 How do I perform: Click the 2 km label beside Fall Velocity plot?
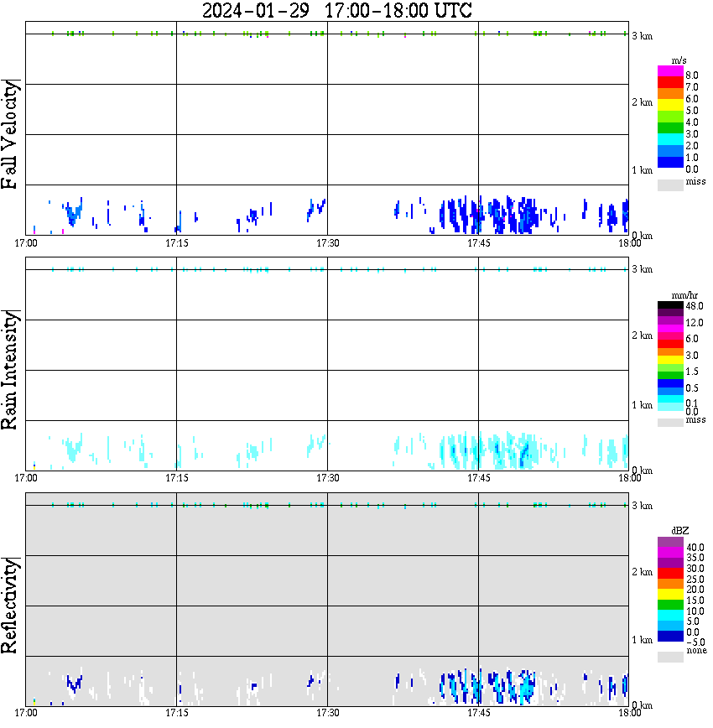click(642, 102)
